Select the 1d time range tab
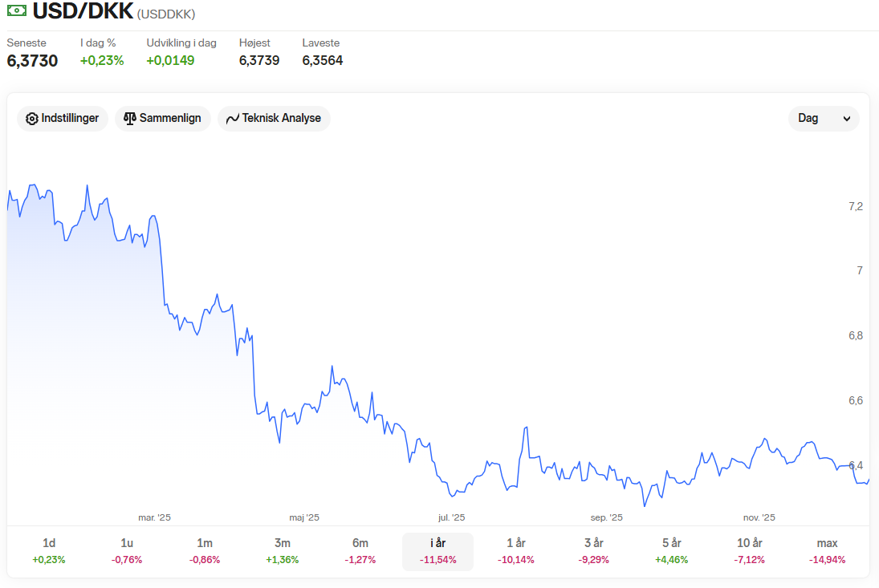 49,551
